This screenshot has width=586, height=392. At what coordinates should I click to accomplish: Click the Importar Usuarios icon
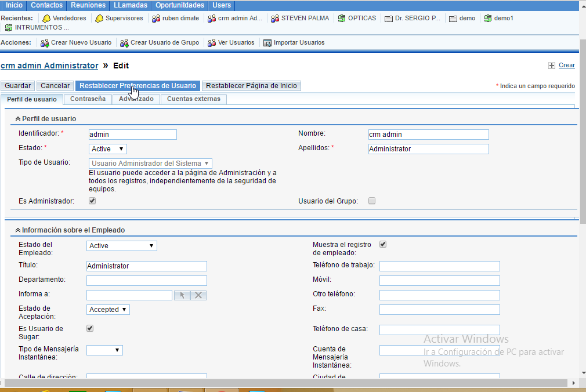click(x=267, y=43)
